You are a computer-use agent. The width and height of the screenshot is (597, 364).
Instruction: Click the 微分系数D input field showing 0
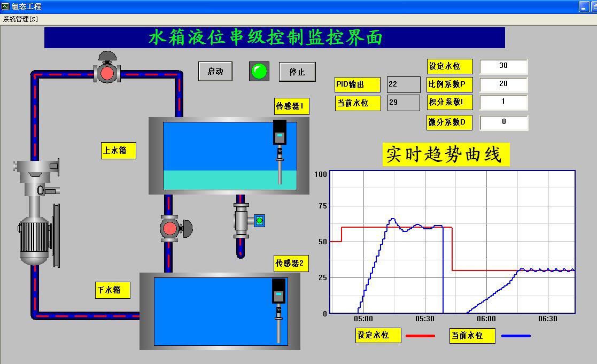click(503, 122)
